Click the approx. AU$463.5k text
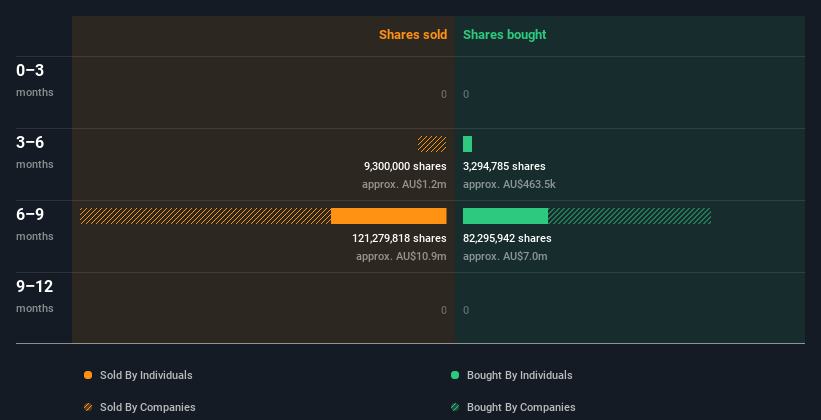Image resolution: width=821 pixels, height=420 pixels. (x=509, y=184)
